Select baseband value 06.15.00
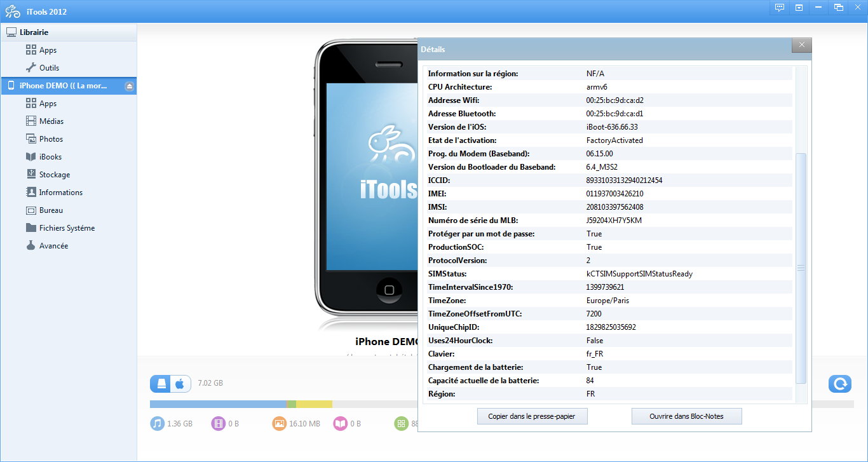The height and width of the screenshot is (462, 868). [x=600, y=154]
